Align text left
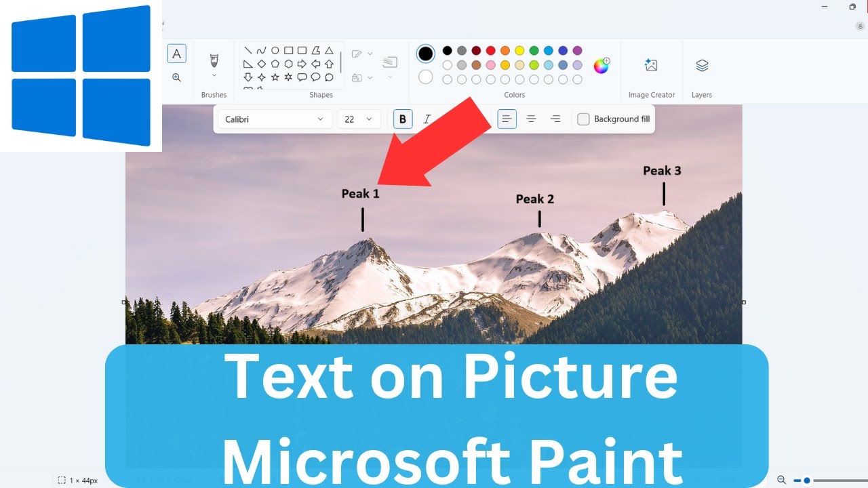This screenshot has width=868, height=488. pos(507,119)
